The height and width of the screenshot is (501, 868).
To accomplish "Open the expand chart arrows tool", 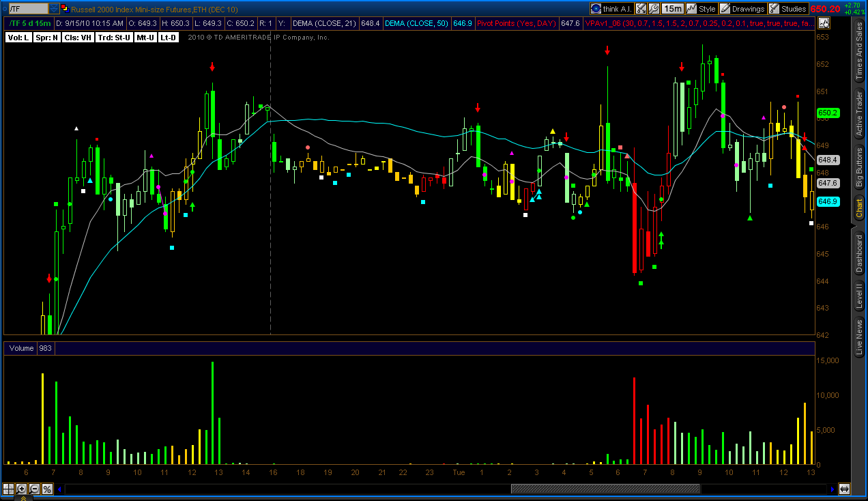I will tap(641, 9).
